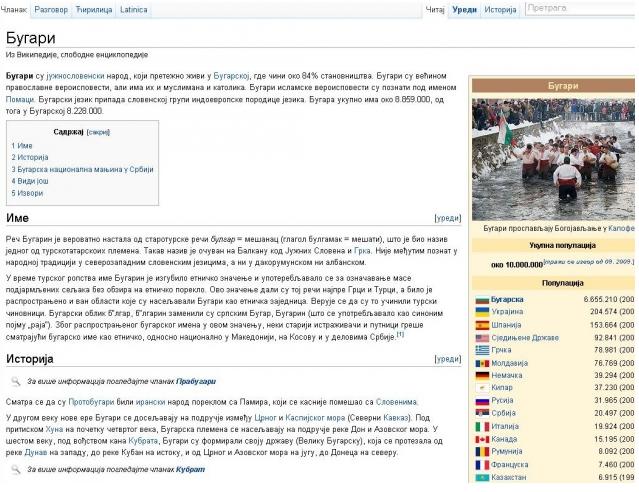
Task: Click уреди link for Име section
Action: coord(447,217)
